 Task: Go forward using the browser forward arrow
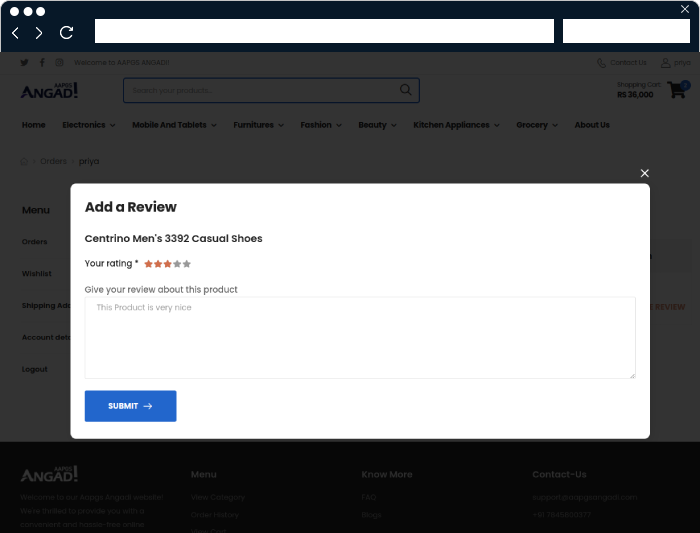click(x=39, y=33)
